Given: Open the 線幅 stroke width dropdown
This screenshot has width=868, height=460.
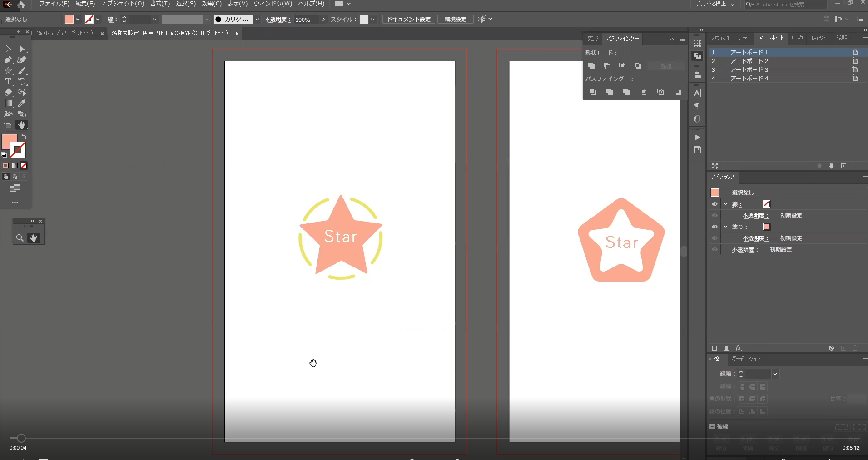Looking at the screenshot, I should (775, 374).
